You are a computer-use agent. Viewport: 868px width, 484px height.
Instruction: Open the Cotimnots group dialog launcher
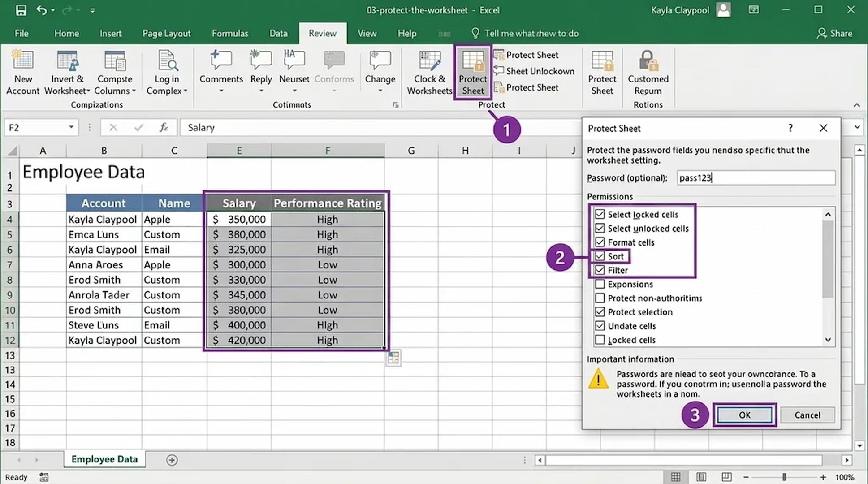tap(395, 105)
